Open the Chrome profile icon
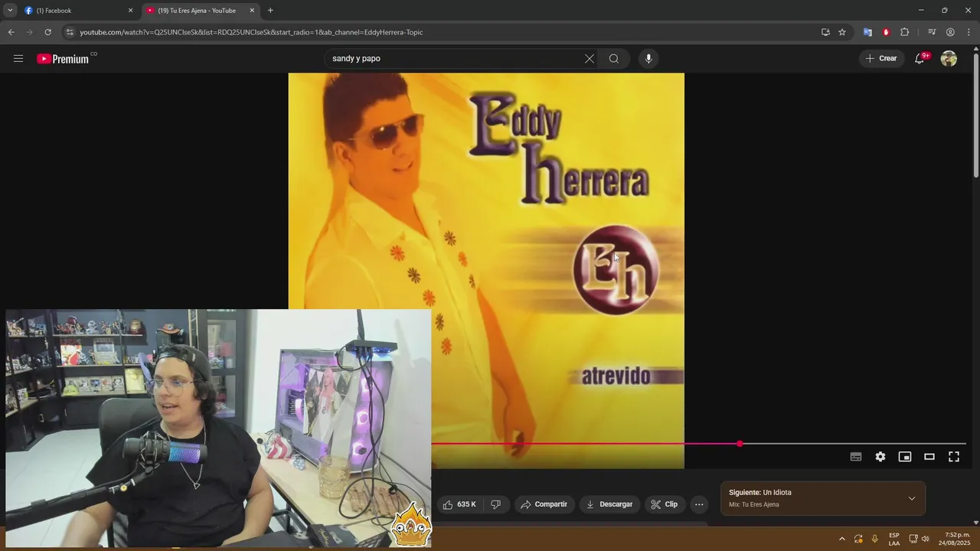The height and width of the screenshot is (551, 980). pyautogui.click(x=950, y=32)
